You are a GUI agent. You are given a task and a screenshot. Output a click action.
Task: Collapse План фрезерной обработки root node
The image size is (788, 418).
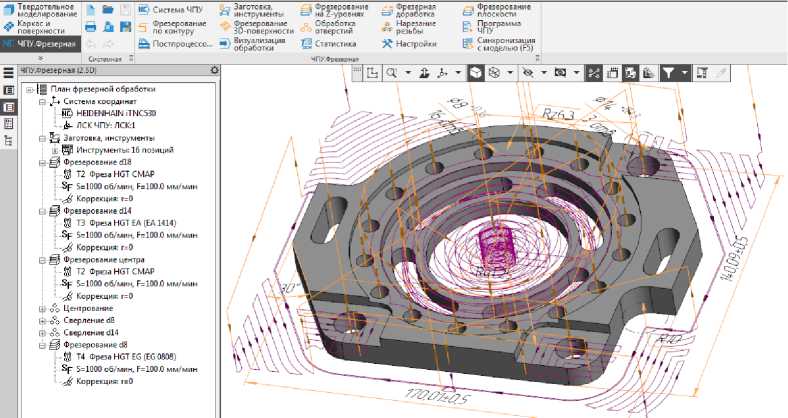30,89
